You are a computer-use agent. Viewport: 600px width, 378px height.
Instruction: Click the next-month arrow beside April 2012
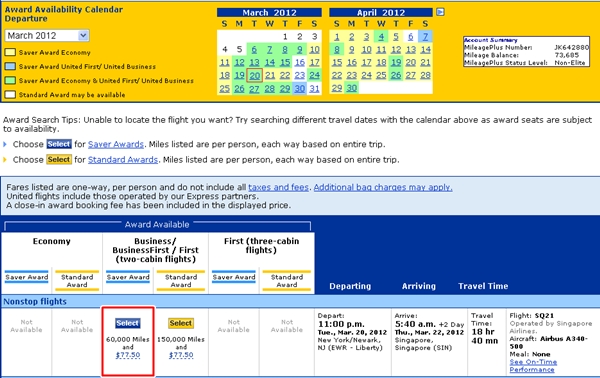coord(440,12)
